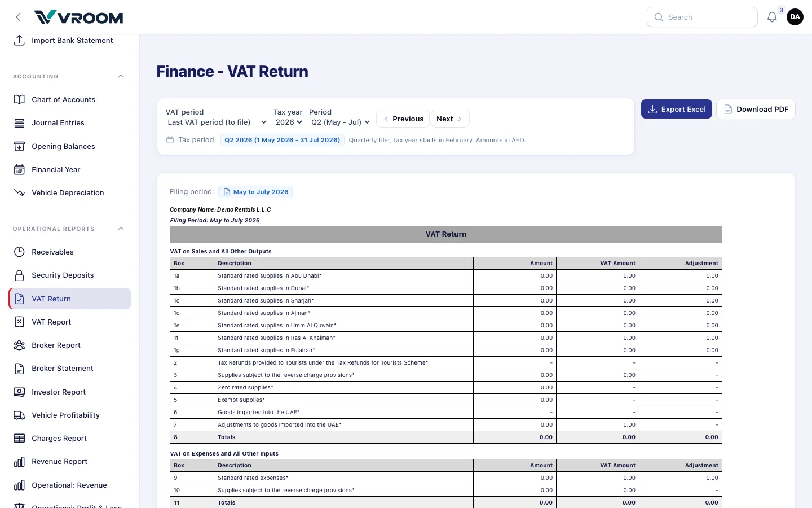
Task: Click the Investor Report icon
Action: (x=19, y=392)
